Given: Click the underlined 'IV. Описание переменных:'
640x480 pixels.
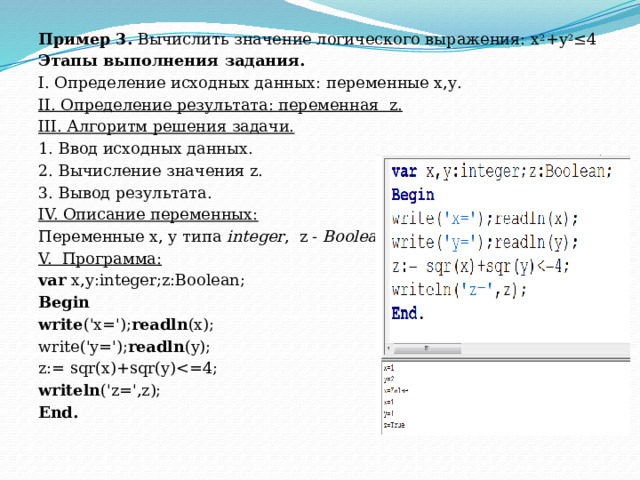Looking at the screenshot, I should pyautogui.click(x=148, y=214).
